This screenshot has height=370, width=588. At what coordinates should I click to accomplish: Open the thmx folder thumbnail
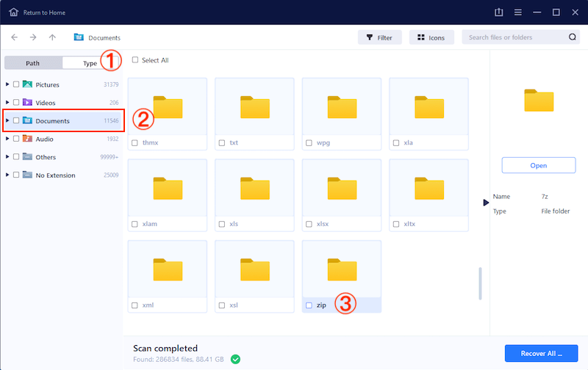point(168,106)
